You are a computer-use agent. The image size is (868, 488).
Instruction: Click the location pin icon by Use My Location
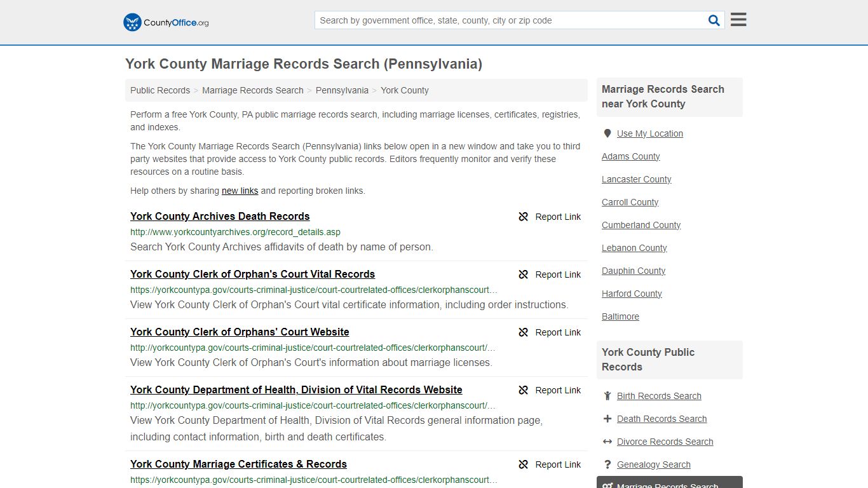pos(607,133)
